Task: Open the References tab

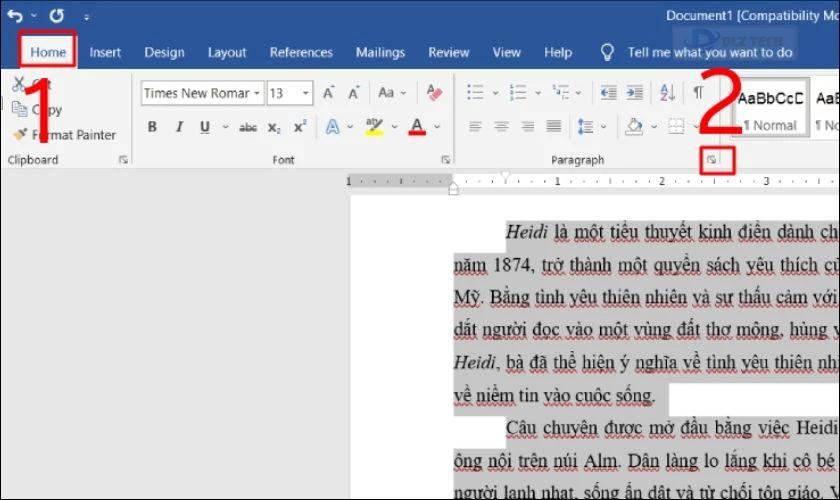Action: [x=301, y=52]
